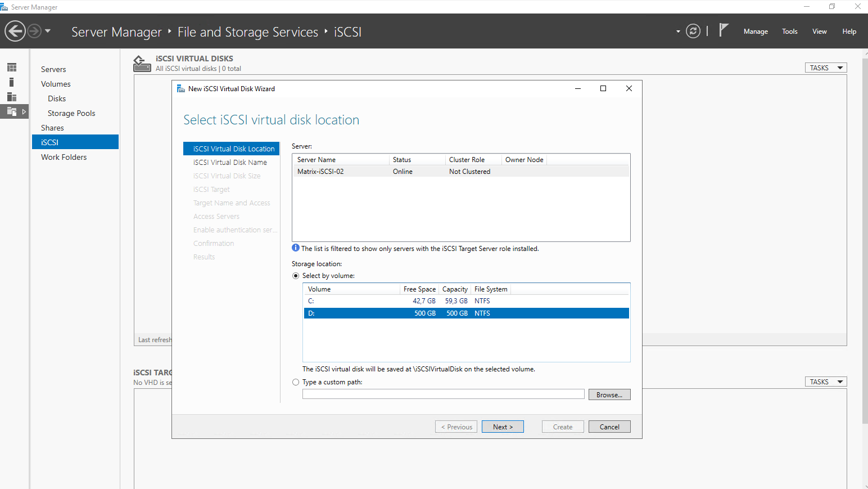Click File and Storage Services sidebar icon
Viewport: 868px width, 489px height.
click(x=12, y=111)
